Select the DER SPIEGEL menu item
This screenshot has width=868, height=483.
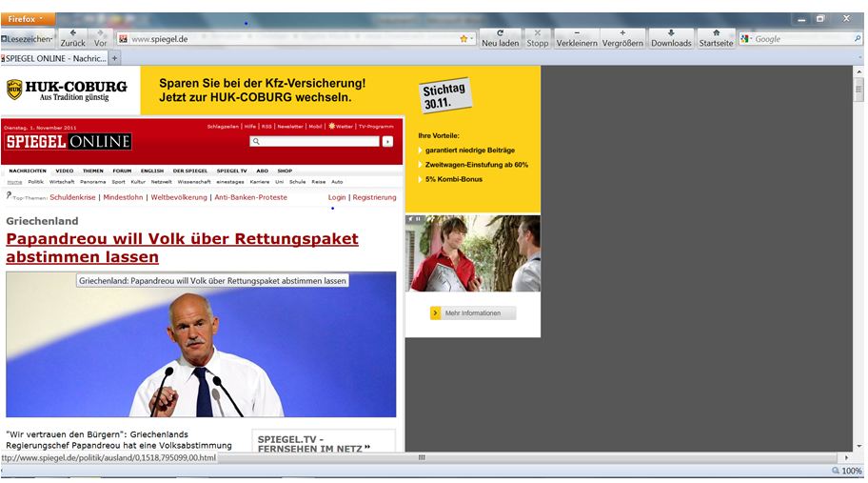190,171
